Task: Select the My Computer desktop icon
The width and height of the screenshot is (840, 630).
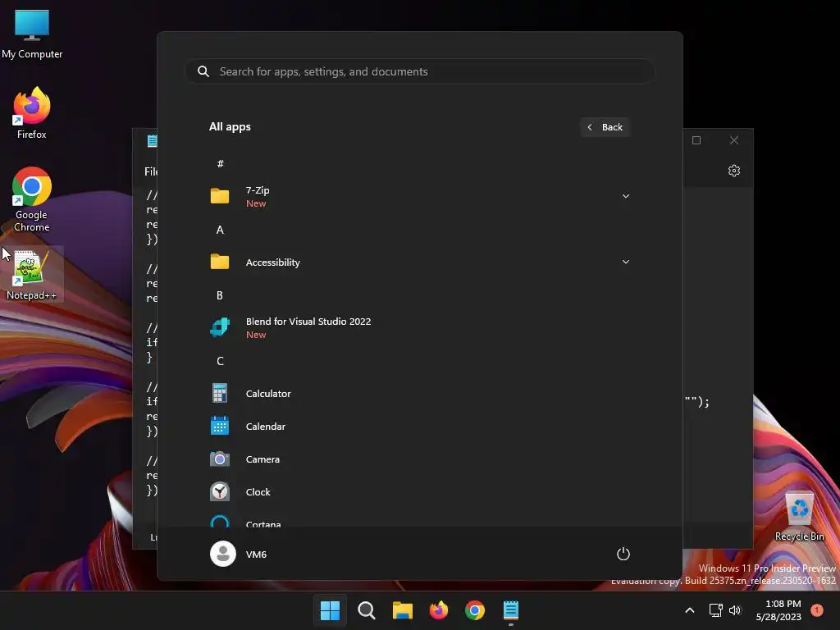Action: [32, 34]
